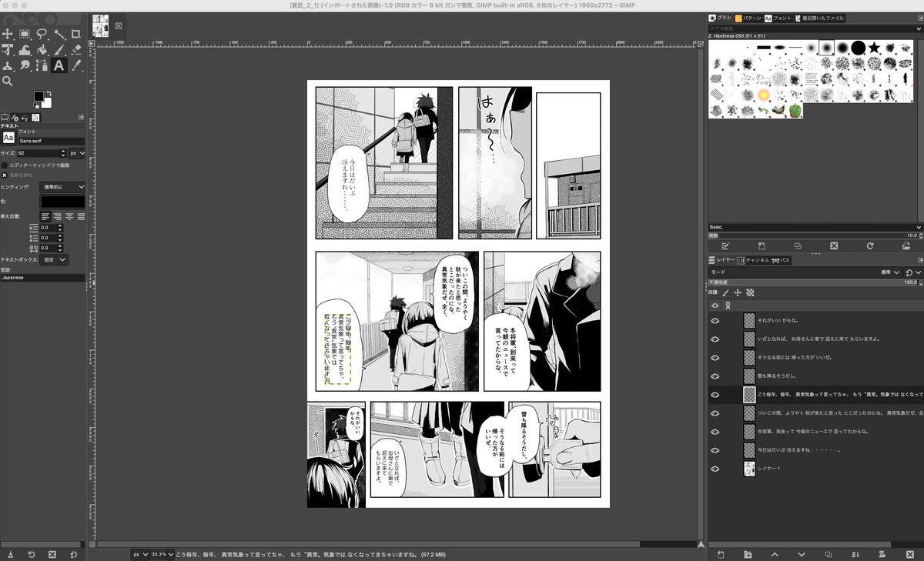Switch to the チャンネル tab
The height and width of the screenshot is (561, 924).
tap(755, 261)
